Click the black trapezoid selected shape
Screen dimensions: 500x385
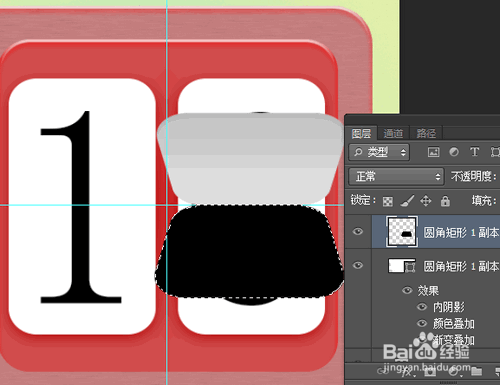click(x=249, y=251)
